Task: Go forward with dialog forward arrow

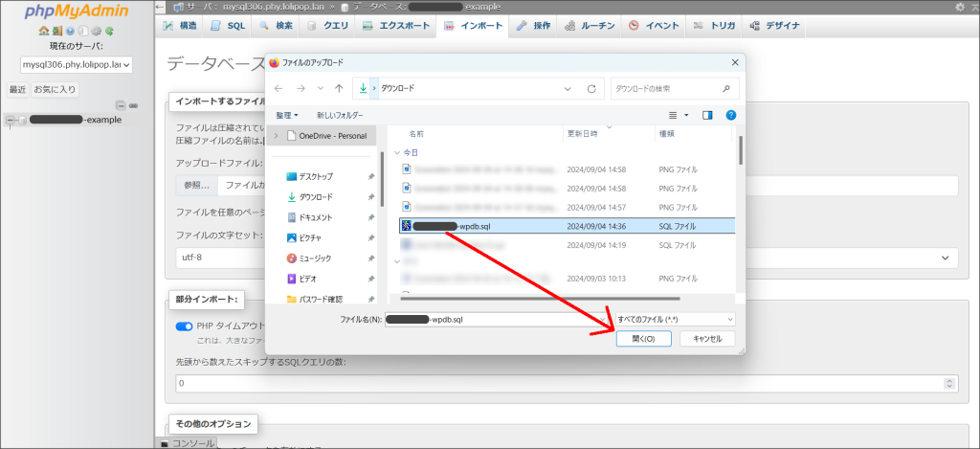Action: (x=300, y=89)
